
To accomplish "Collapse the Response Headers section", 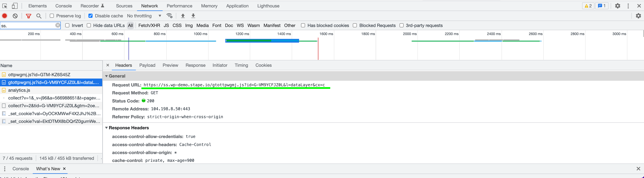I will pos(106,128).
